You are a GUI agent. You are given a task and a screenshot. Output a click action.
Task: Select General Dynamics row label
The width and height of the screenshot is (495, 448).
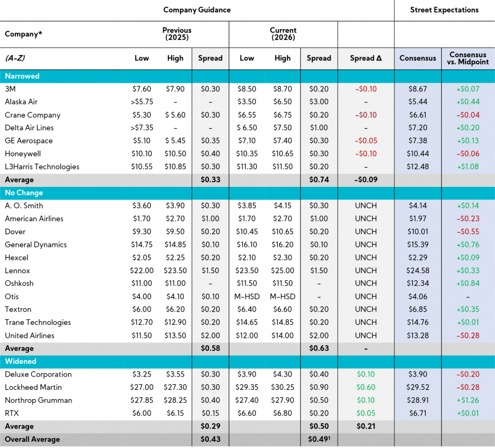(36, 245)
